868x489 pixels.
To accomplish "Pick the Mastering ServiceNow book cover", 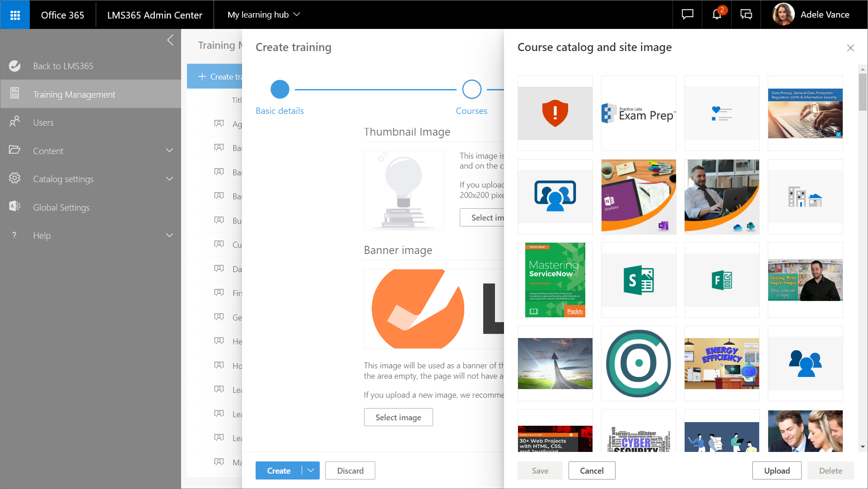I will pyautogui.click(x=555, y=280).
